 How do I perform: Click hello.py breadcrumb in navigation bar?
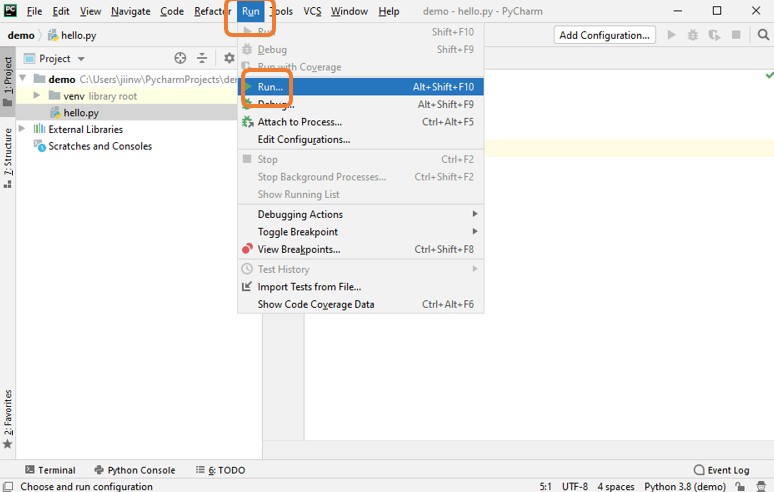coord(72,35)
